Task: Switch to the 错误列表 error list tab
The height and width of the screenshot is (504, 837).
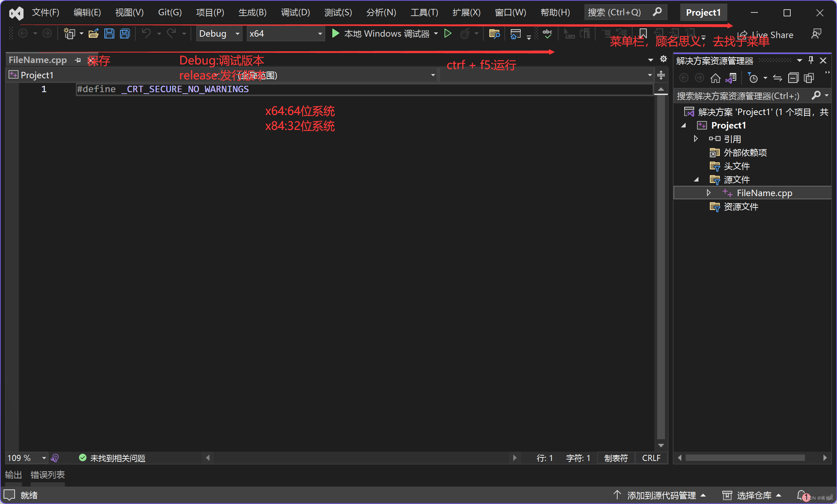Action: click(x=47, y=475)
